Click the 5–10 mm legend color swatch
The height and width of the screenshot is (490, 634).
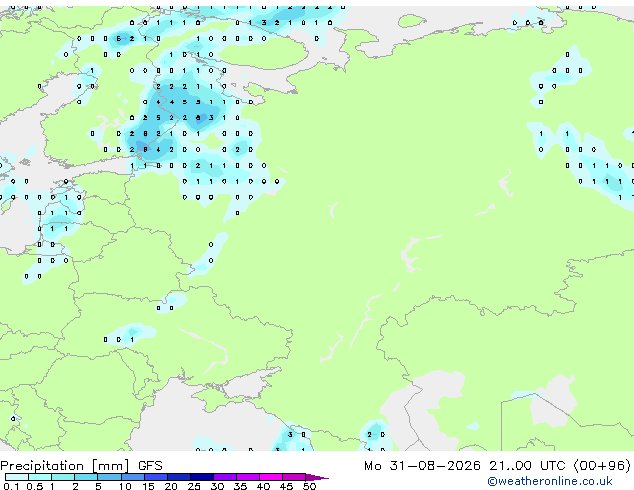point(109,477)
